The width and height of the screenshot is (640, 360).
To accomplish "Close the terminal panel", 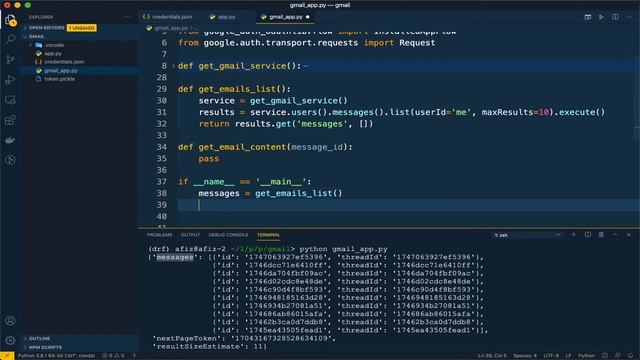I will tap(629, 235).
